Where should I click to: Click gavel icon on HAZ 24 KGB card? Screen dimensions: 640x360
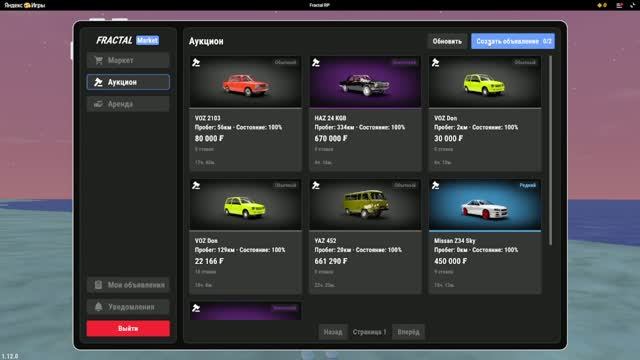(316, 62)
